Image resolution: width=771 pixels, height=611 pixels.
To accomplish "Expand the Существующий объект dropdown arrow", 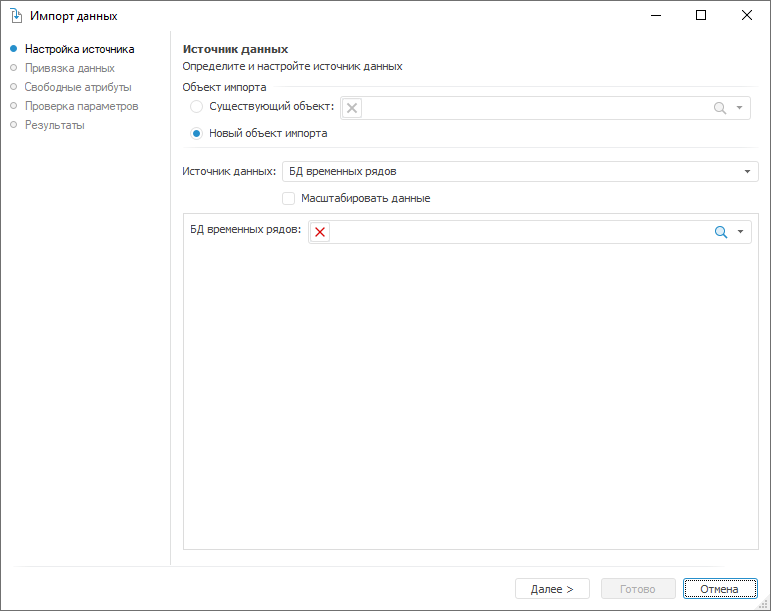I will [740, 108].
